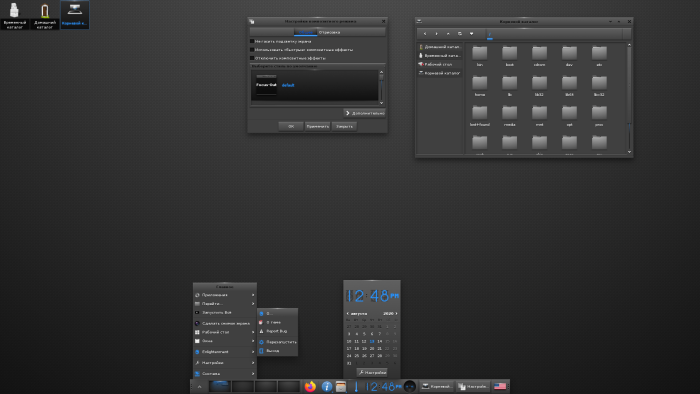Image resolution: width=700 pixels, height=394 pixels.
Task: Select the Домашний каталог desktop icon
Action: point(45,15)
